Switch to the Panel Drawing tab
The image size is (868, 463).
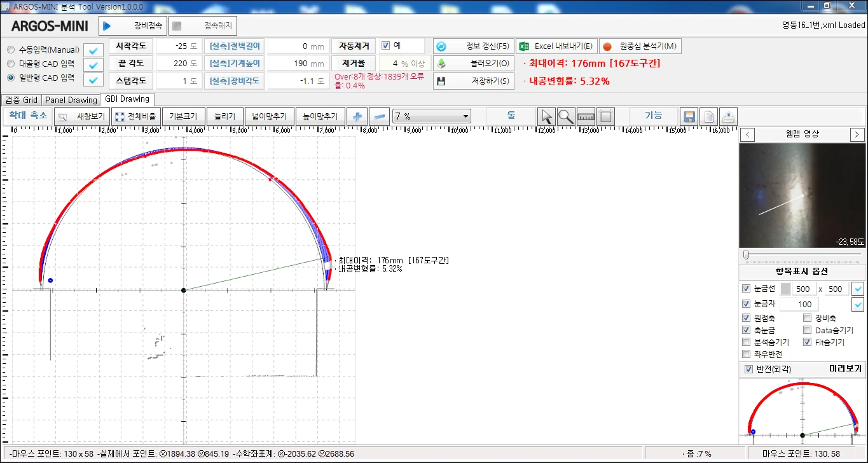coord(71,100)
